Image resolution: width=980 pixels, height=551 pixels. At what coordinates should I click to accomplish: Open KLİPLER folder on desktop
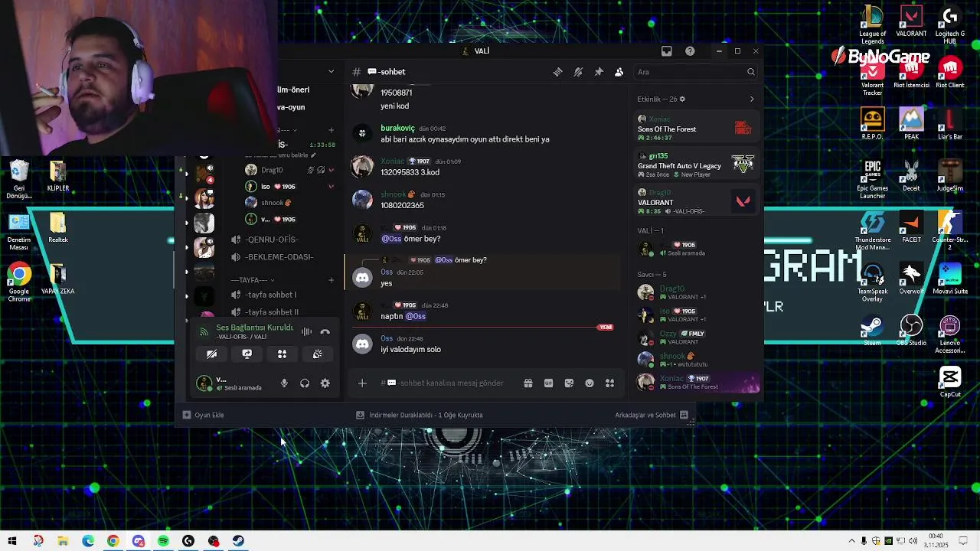pyautogui.click(x=58, y=176)
